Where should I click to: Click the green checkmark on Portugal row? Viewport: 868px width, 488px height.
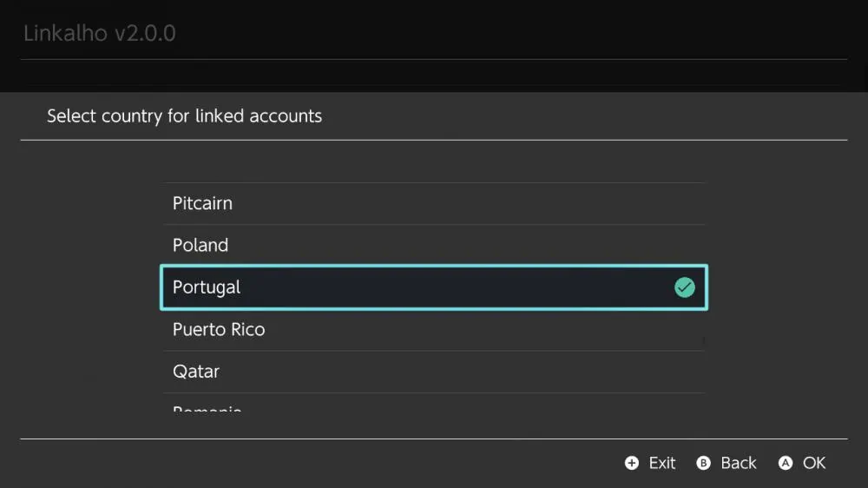click(x=684, y=287)
